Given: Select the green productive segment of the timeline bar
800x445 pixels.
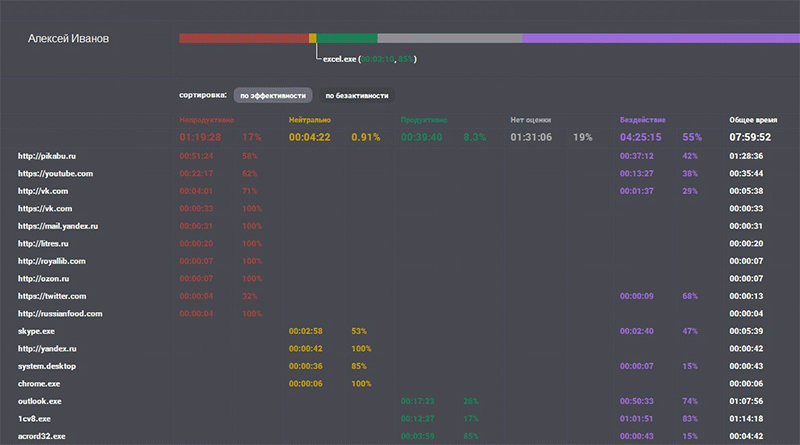Looking at the screenshot, I should tap(347, 38).
